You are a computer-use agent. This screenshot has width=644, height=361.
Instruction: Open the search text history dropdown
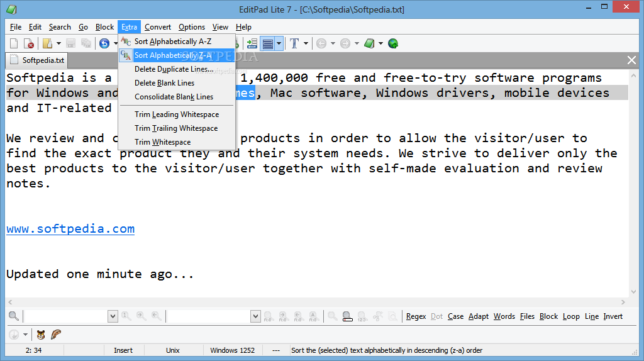point(113,316)
